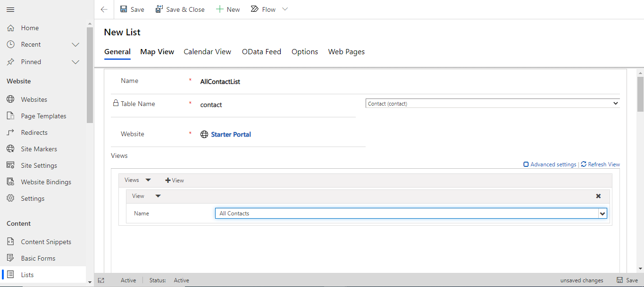Select the Page Templates sidebar icon
Screen dimensions: 644x287
point(9,115)
